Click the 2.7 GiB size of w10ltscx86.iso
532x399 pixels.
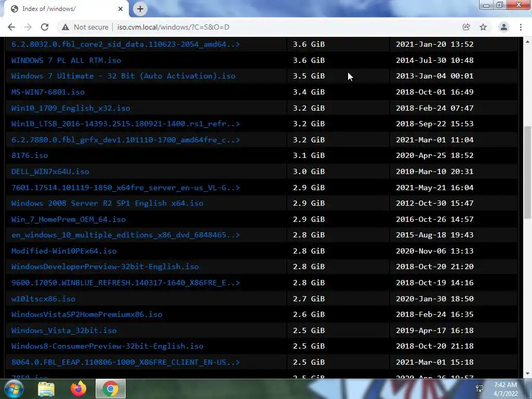click(309, 299)
